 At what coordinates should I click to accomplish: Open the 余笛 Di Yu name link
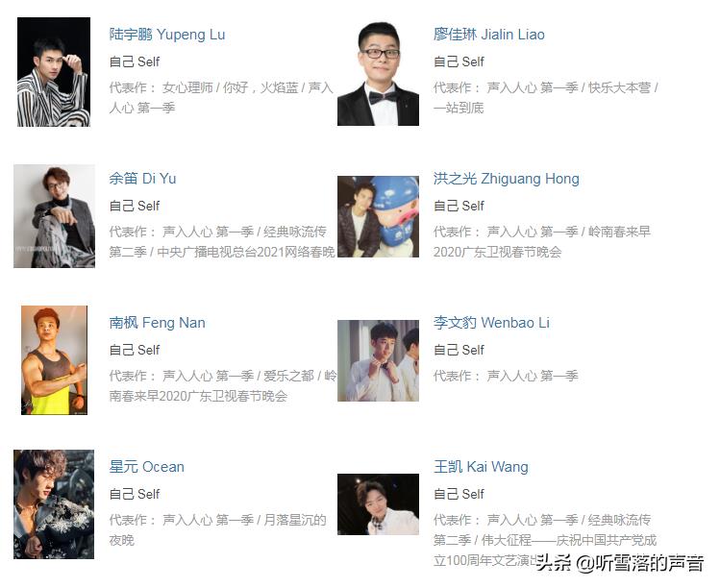pyautogui.click(x=142, y=179)
